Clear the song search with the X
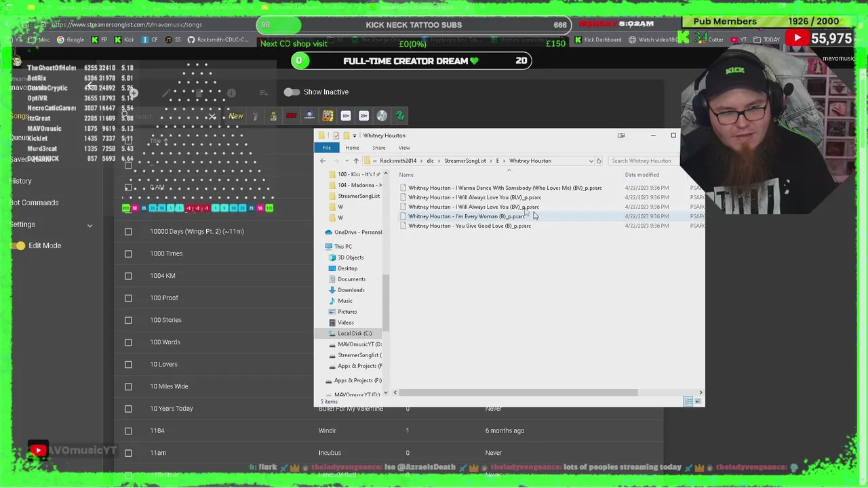The width and height of the screenshot is (868, 488). [x=212, y=117]
